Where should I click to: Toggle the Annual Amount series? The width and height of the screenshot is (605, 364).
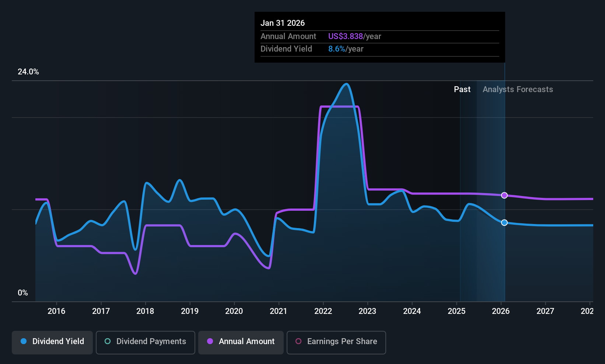coord(241,343)
